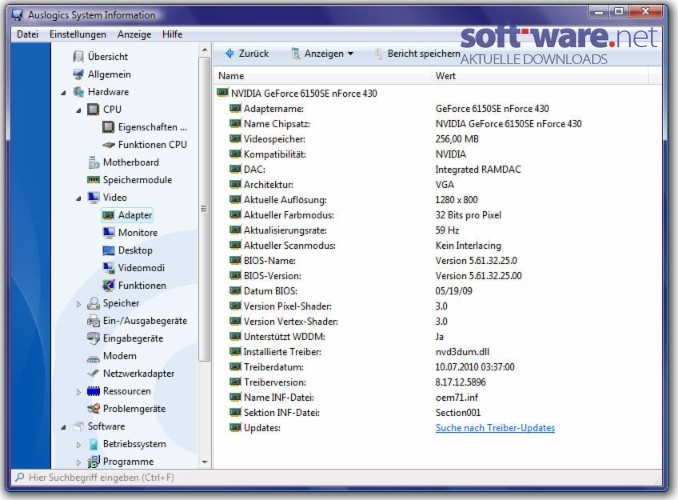Open the Ein-/Ausgabegeräte printer icon
The width and height of the screenshot is (678, 500).
tap(93, 321)
